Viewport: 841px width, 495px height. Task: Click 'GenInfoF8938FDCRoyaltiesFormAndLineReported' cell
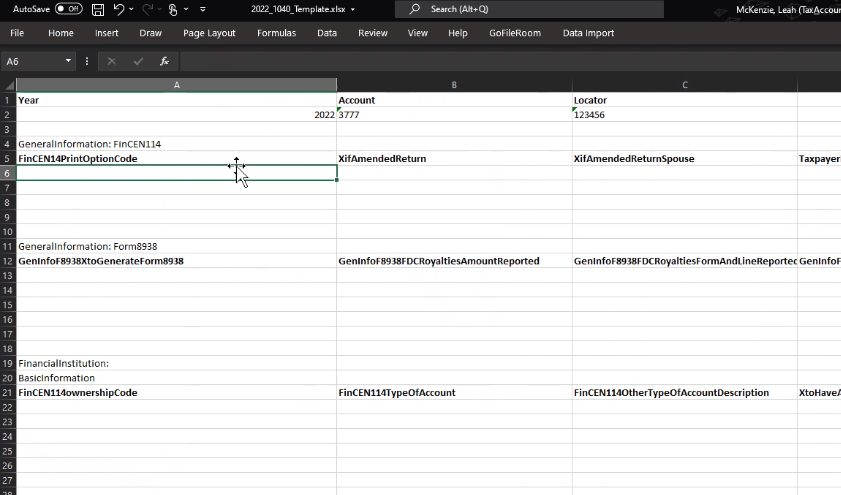[x=685, y=261]
